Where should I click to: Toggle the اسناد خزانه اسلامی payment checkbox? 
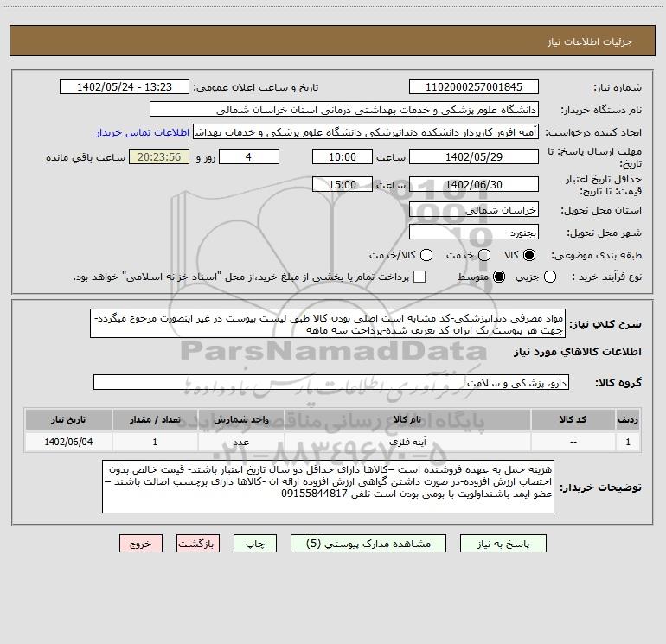(419, 277)
